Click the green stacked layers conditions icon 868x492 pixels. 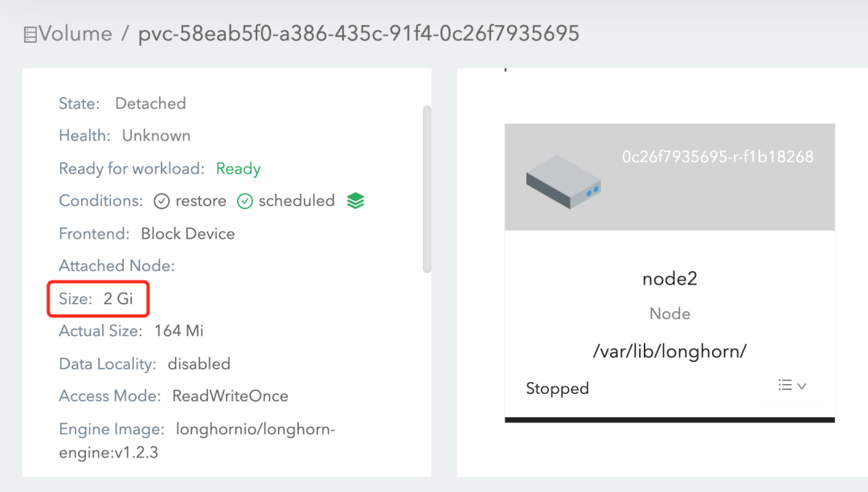coord(354,200)
